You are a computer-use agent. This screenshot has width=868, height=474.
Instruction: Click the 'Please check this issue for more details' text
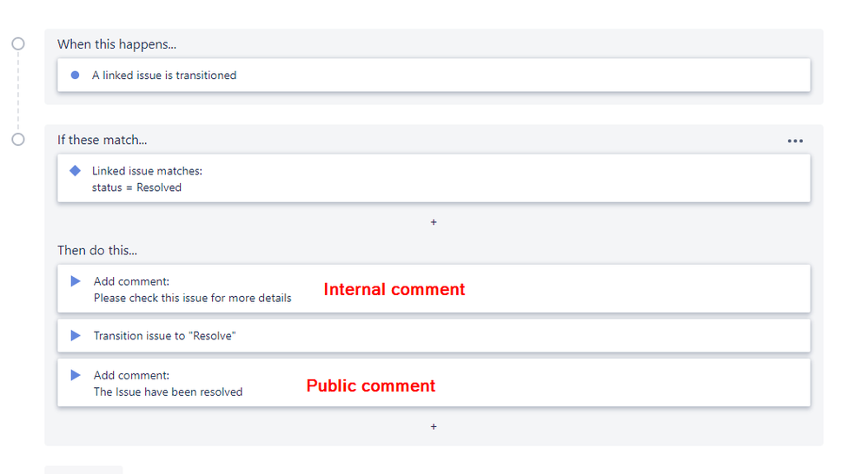tap(193, 298)
